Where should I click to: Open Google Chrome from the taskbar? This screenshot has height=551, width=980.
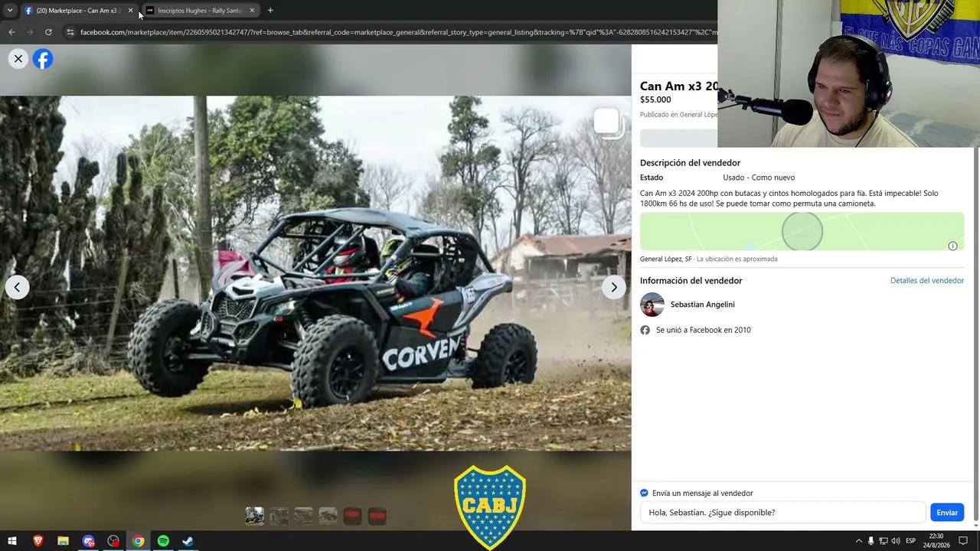click(x=138, y=541)
